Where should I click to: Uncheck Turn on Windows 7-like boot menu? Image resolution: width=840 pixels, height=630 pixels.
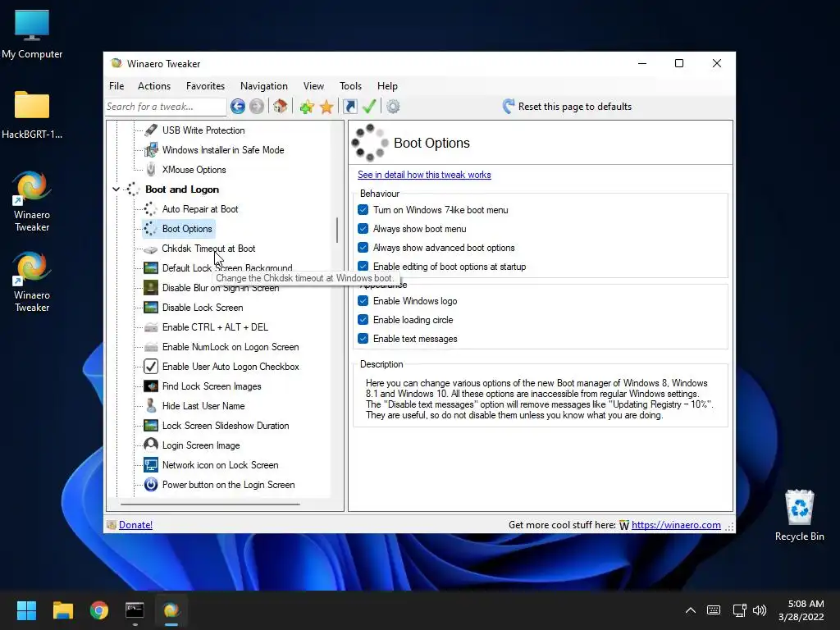pos(363,209)
